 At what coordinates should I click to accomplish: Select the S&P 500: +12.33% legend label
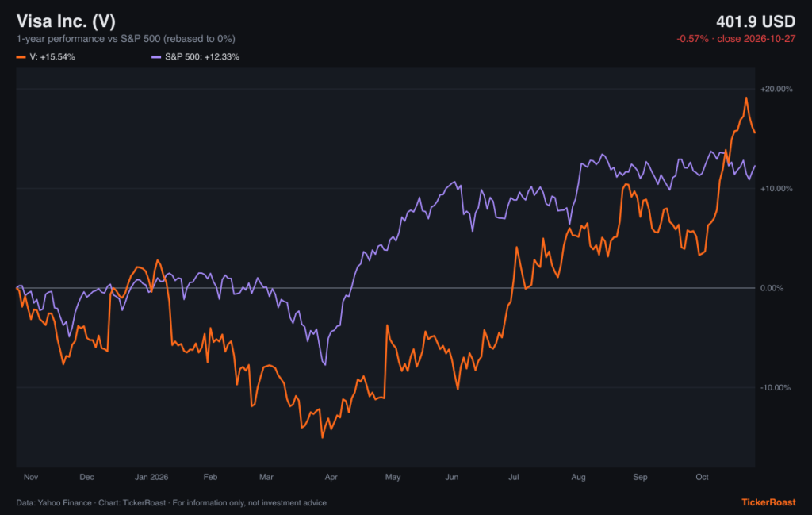202,57
